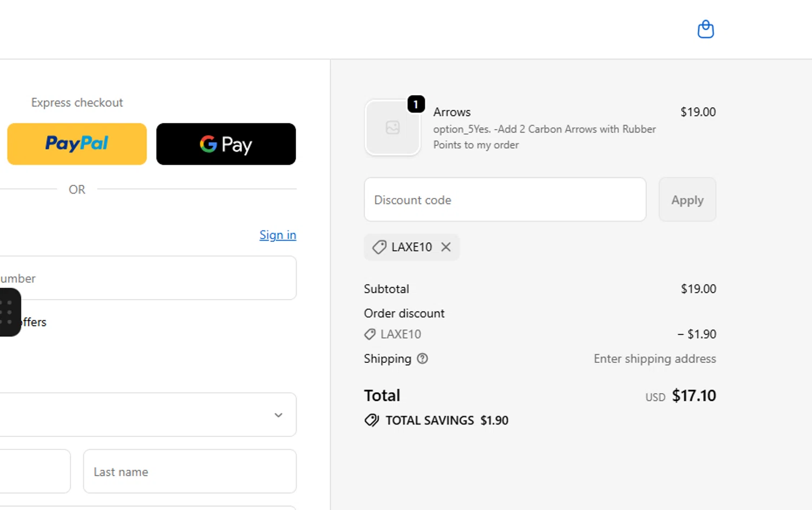Click the product option description text
This screenshot has height=510, width=812.
coord(544,137)
